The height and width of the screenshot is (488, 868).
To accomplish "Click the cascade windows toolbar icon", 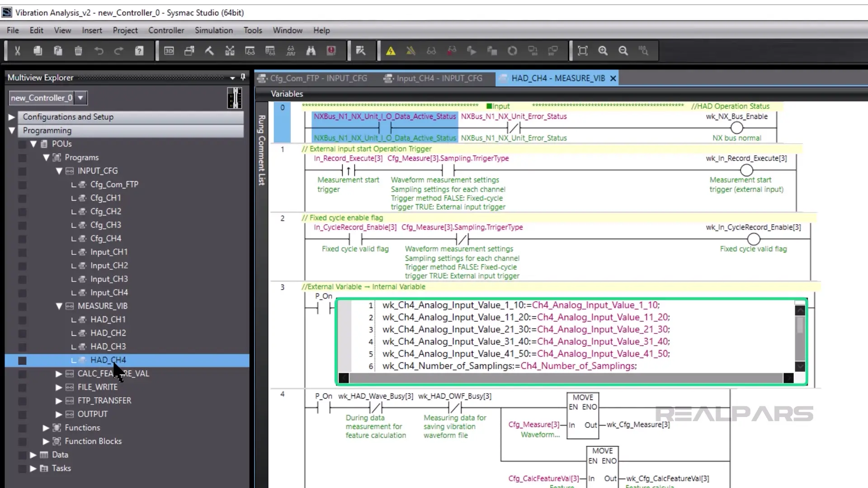I will point(189,51).
